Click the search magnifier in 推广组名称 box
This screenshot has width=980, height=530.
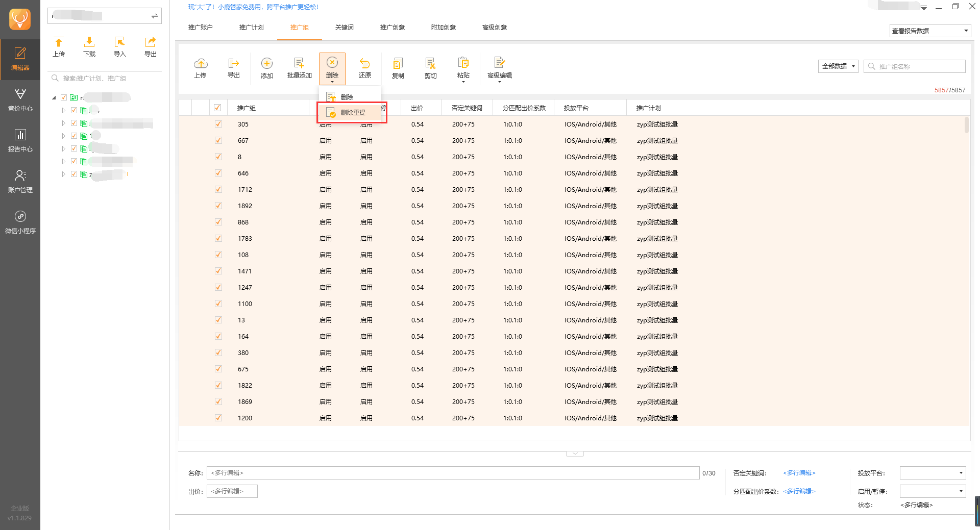872,66
